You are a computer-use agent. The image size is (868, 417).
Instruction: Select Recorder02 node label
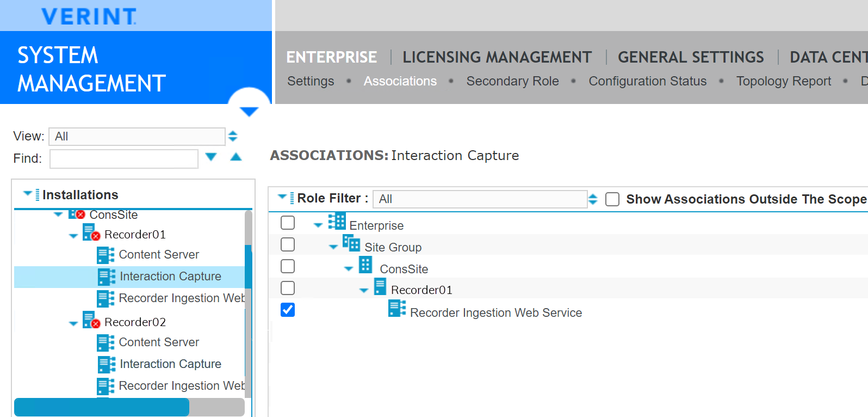135,322
